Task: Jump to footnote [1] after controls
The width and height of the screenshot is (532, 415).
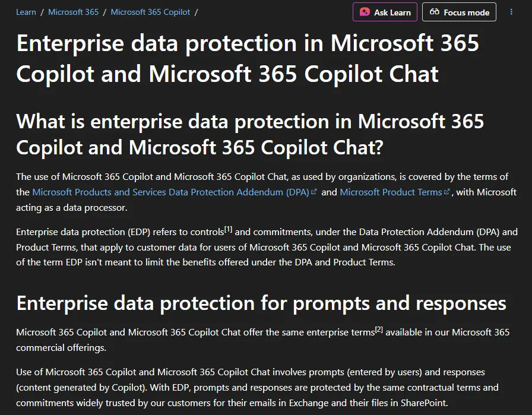Action: [x=229, y=229]
